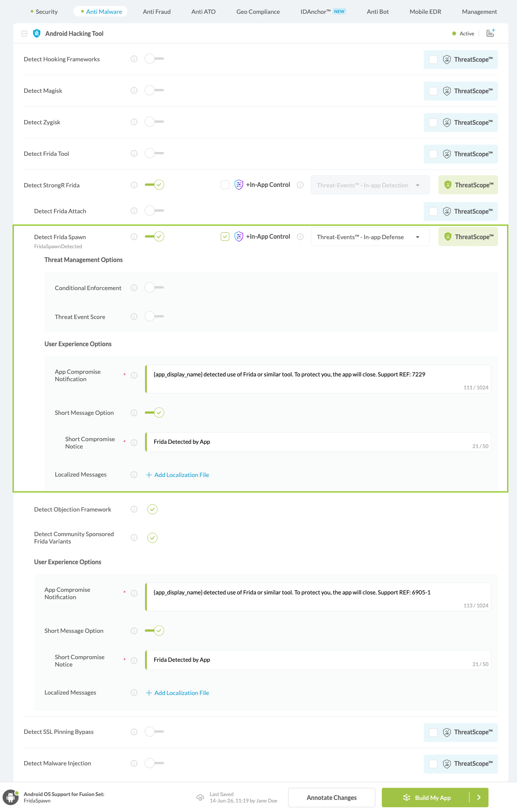Show info for Detect Frida Attach
The image size is (517, 812).
134,211
